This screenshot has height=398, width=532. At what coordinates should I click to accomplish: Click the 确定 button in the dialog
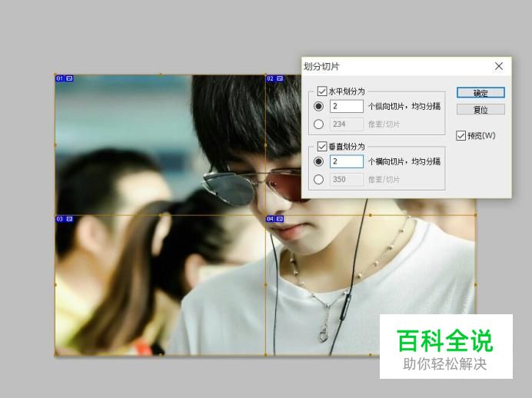click(x=480, y=92)
